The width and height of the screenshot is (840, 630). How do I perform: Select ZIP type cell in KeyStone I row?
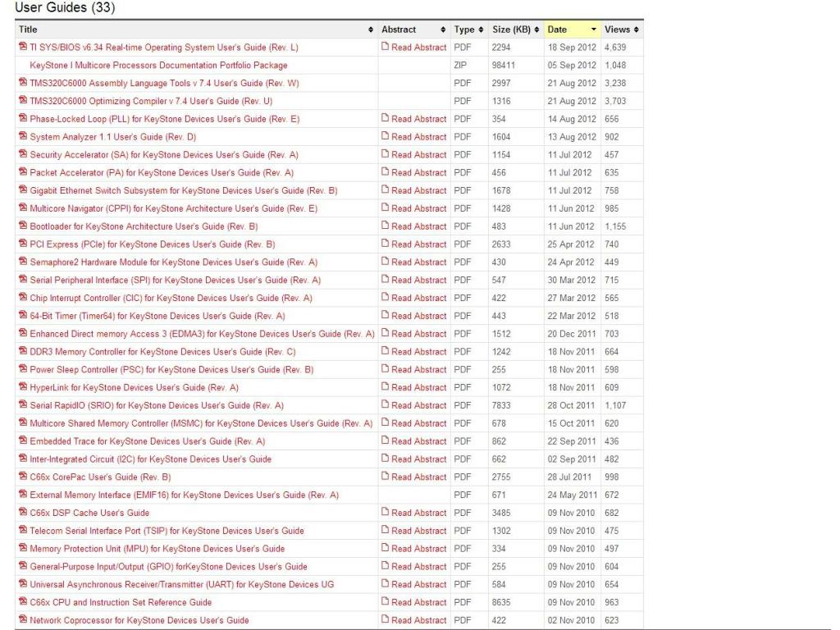pos(460,66)
